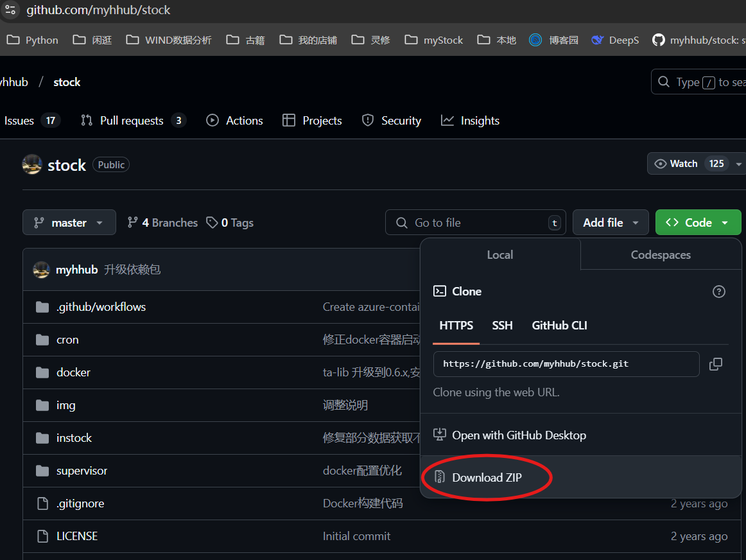
Task: Open the 我的店铺 bookmarks folder
Action: point(308,40)
